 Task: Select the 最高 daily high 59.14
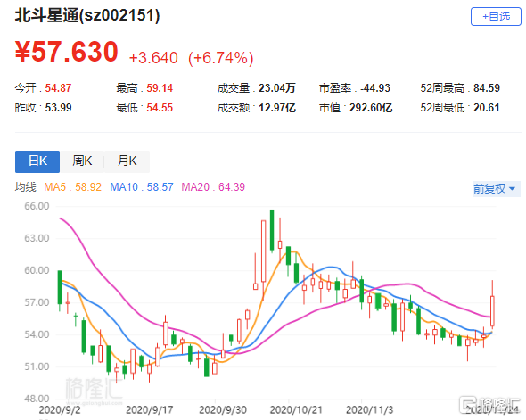pyautogui.click(x=160, y=88)
